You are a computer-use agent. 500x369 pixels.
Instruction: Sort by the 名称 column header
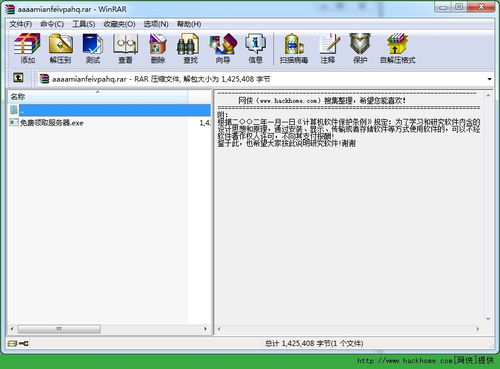(x=98, y=97)
